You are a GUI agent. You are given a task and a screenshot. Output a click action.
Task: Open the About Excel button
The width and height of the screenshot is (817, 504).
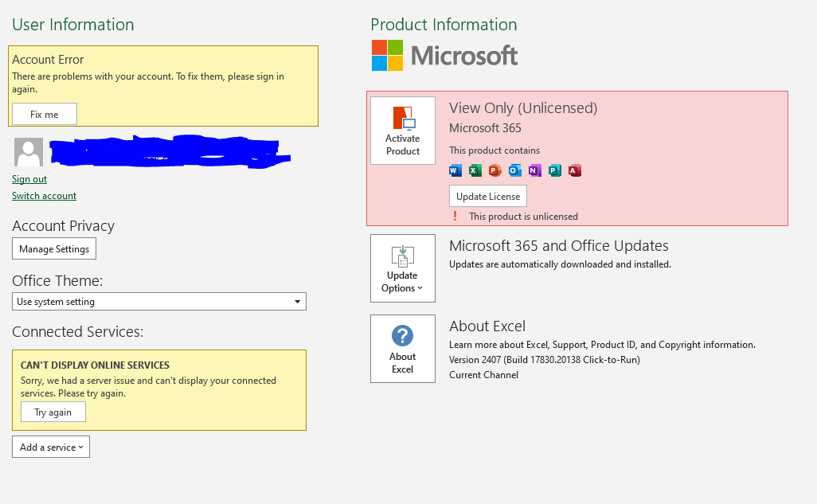pos(403,349)
